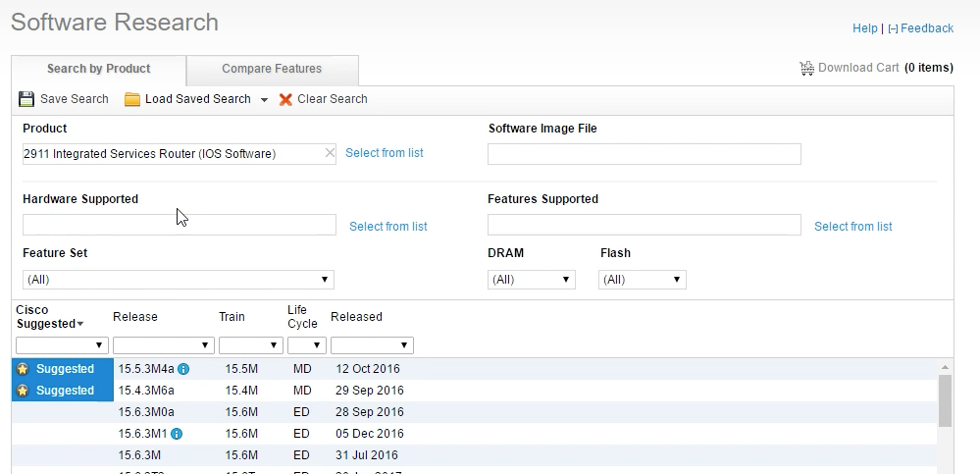Open the Flash dropdown
Screen dimensions: 980x474
click(x=643, y=280)
